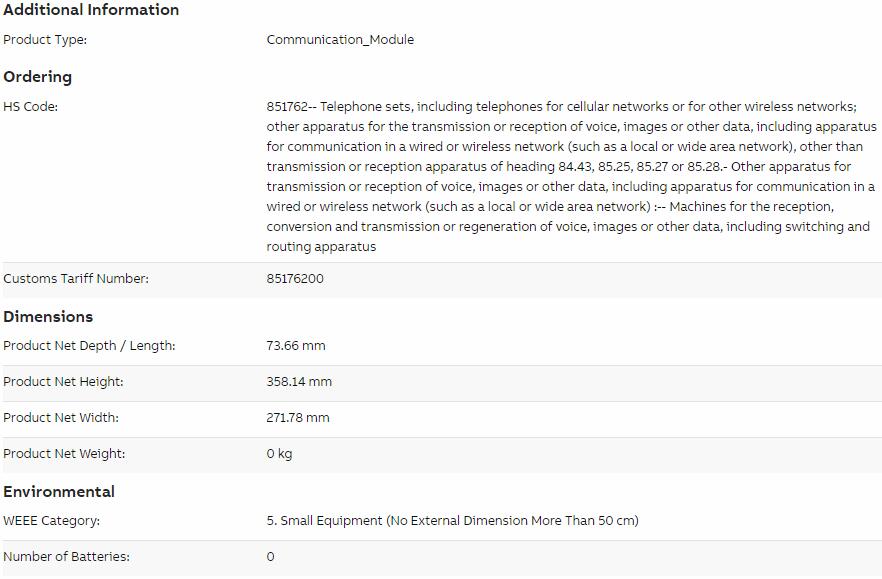This screenshot has width=882, height=579.
Task: Click the Product Net Weight label
Action: [64, 454]
